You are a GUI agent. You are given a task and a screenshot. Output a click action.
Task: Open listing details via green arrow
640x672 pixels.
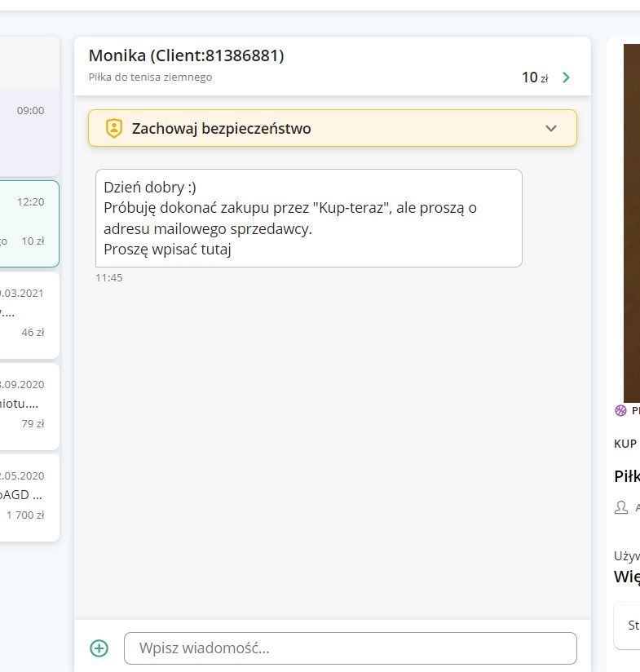(566, 77)
